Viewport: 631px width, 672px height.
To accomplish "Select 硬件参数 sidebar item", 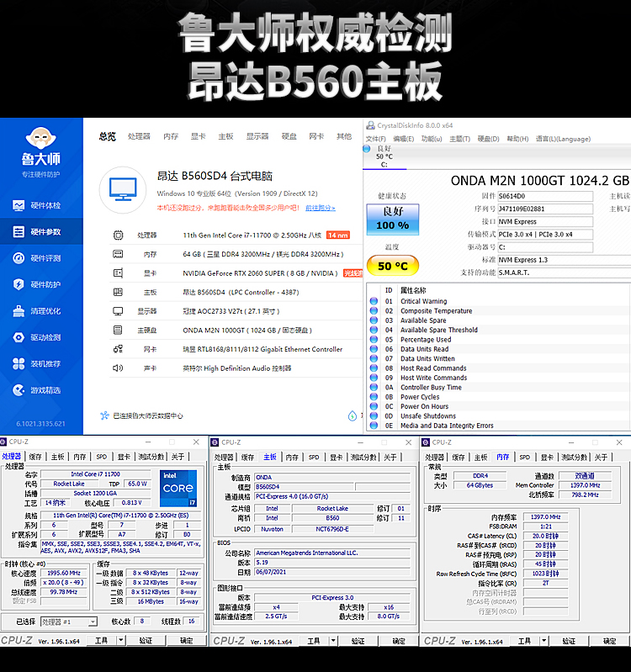I will coord(41,232).
